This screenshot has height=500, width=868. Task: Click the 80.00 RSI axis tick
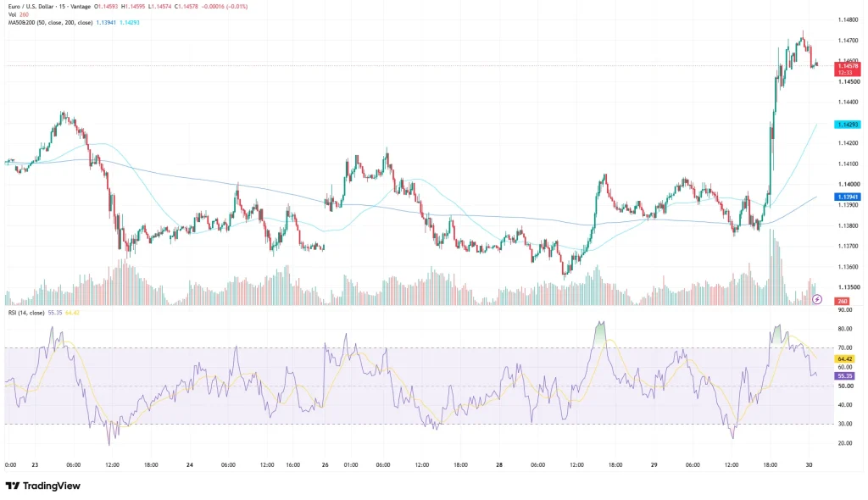845,329
